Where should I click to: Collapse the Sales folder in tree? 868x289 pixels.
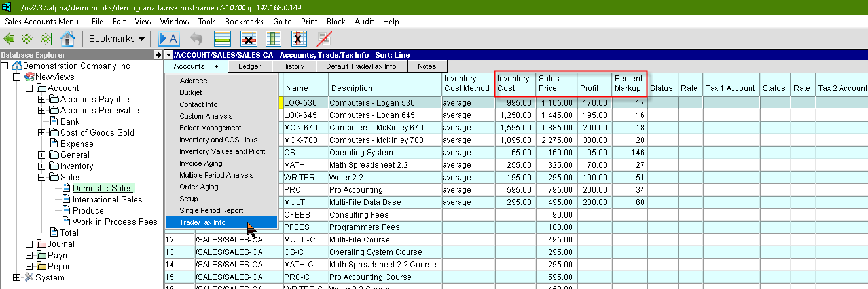tap(41, 177)
